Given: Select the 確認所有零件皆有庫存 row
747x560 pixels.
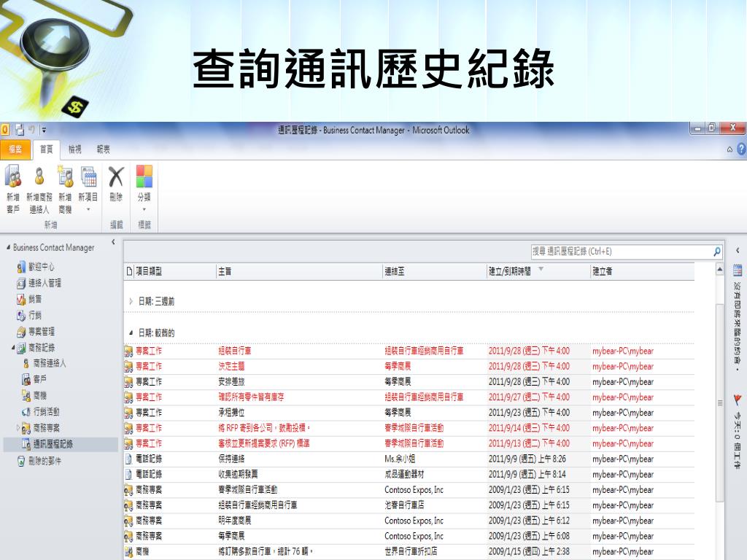Looking at the screenshot, I should coord(409,397).
